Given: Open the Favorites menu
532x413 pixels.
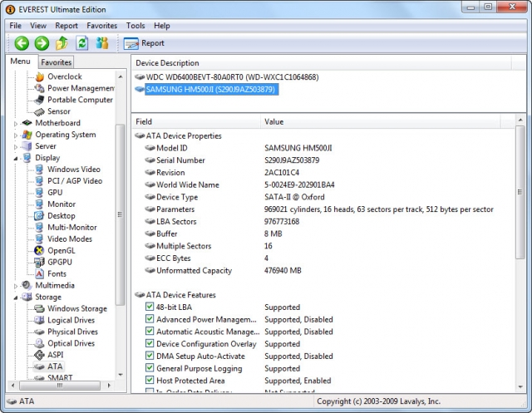Looking at the screenshot, I should pyautogui.click(x=101, y=26).
